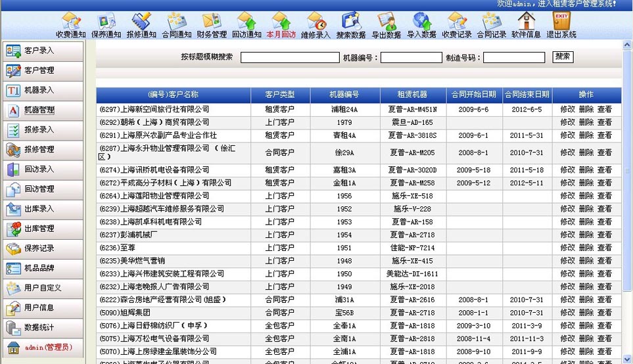Click the 用户自定义 sidebar icon
The height and width of the screenshot is (364, 633).
coord(13,288)
